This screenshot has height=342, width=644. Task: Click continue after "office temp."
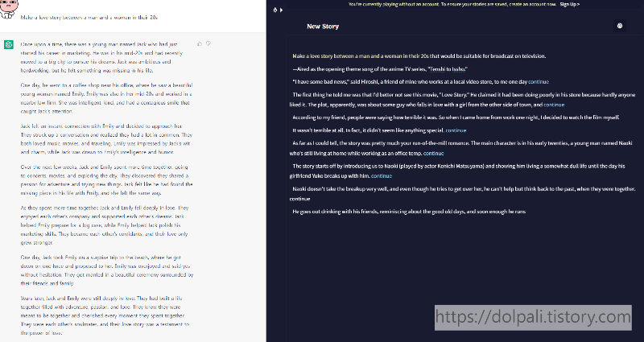click(x=434, y=153)
